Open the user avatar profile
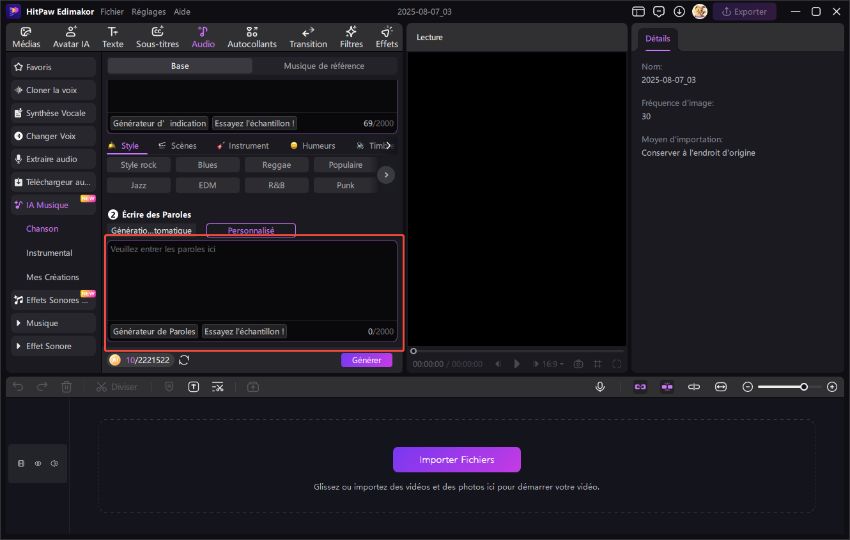This screenshot has width=850, height=540. (699, 11)
